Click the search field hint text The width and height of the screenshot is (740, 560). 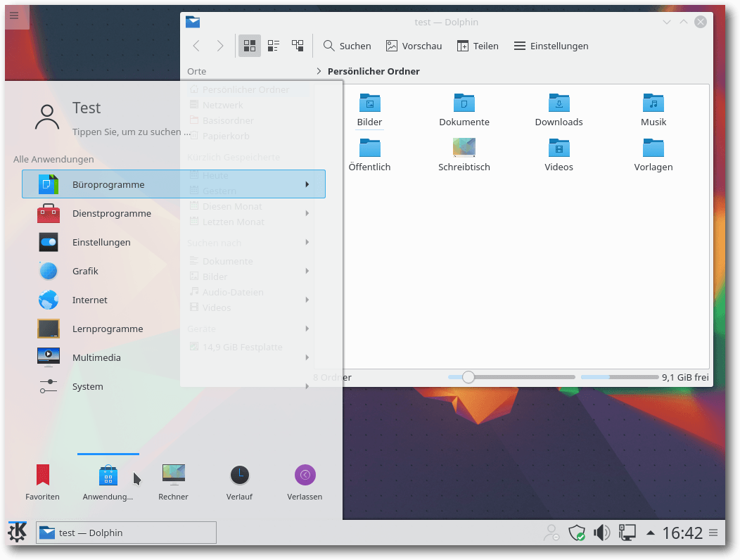coord(132,132)
